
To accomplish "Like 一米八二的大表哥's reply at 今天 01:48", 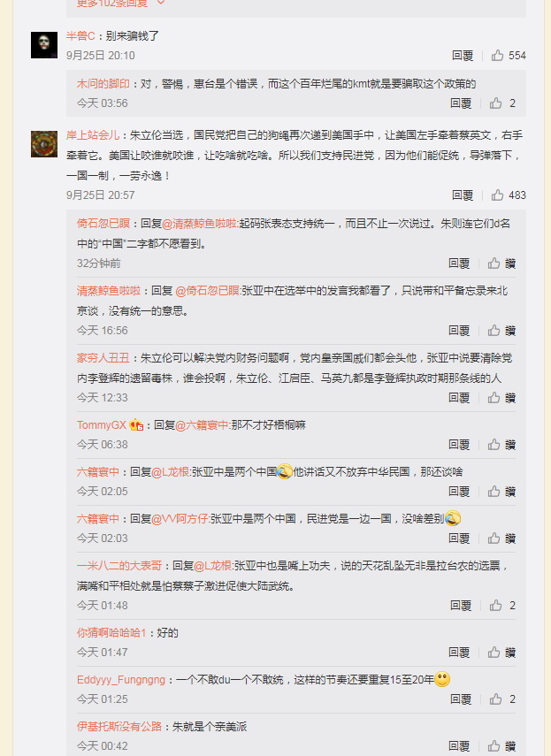I will click(x=495, y=606).
